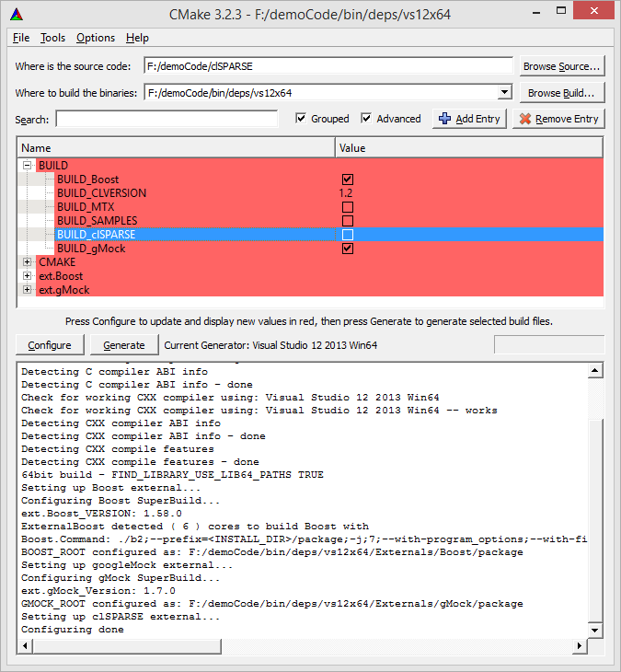The width and height of the screenshot is (621, 672).
Task: Select the BUILD_Boost entry name
Action: [87, 180]
